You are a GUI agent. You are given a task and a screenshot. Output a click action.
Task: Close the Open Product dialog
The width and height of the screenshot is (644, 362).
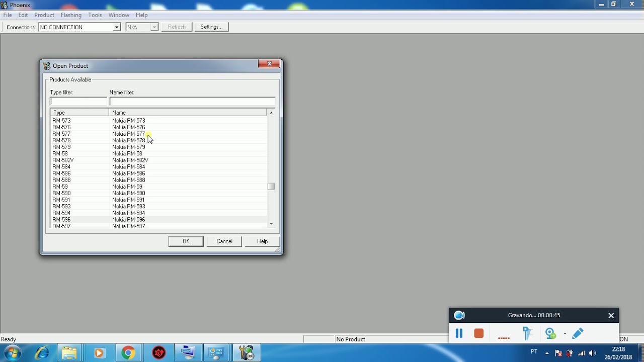click(269, 64)
